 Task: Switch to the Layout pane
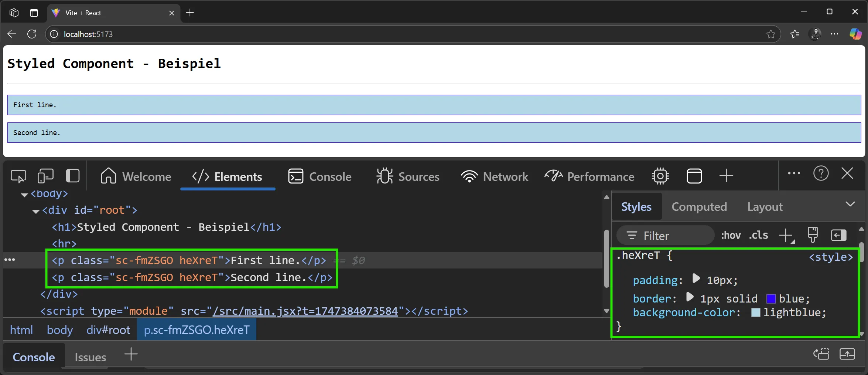pyautogui.click(x=765, y=206)
